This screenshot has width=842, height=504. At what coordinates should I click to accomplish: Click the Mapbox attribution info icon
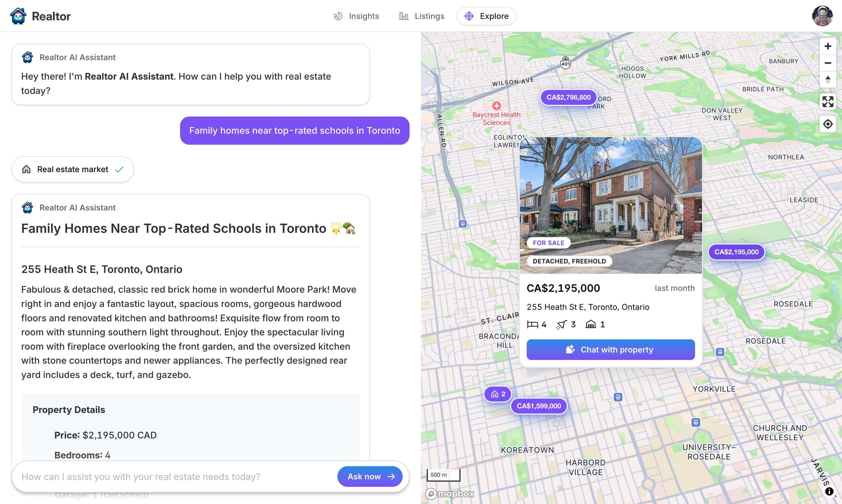(x=830, y=491)
